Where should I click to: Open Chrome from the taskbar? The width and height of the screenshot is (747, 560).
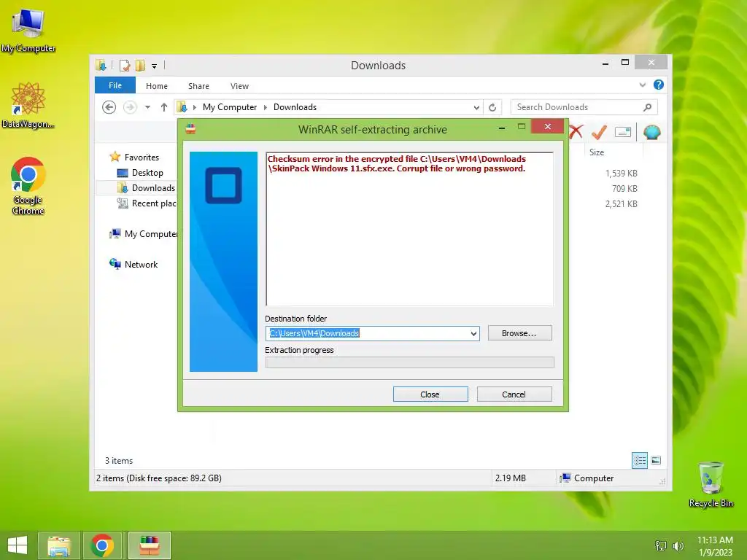[x=102, y=545]
